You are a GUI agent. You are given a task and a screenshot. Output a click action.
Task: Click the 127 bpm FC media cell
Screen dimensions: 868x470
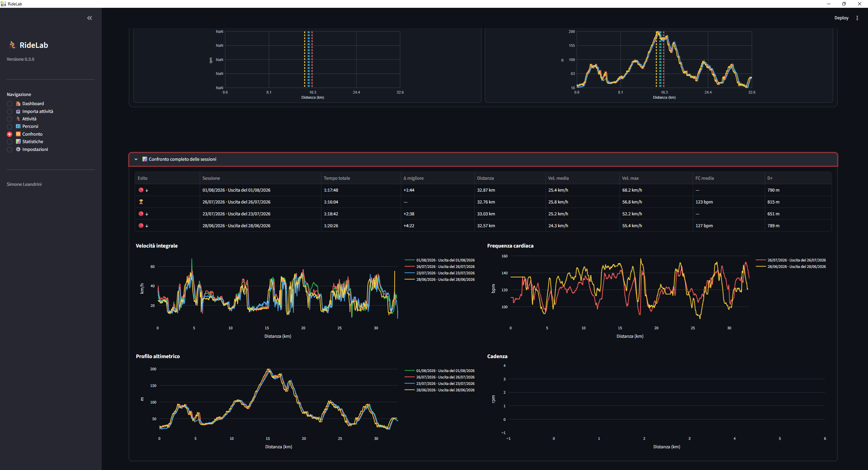728,226
